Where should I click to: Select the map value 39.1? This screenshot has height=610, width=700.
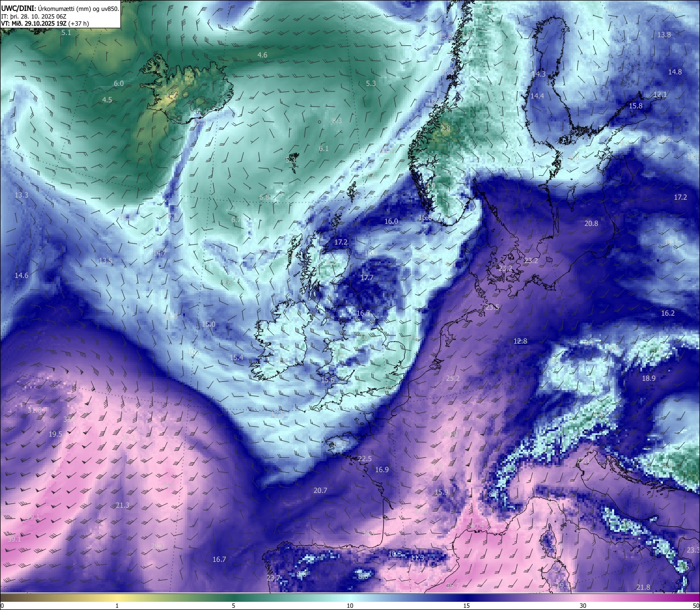14,539
